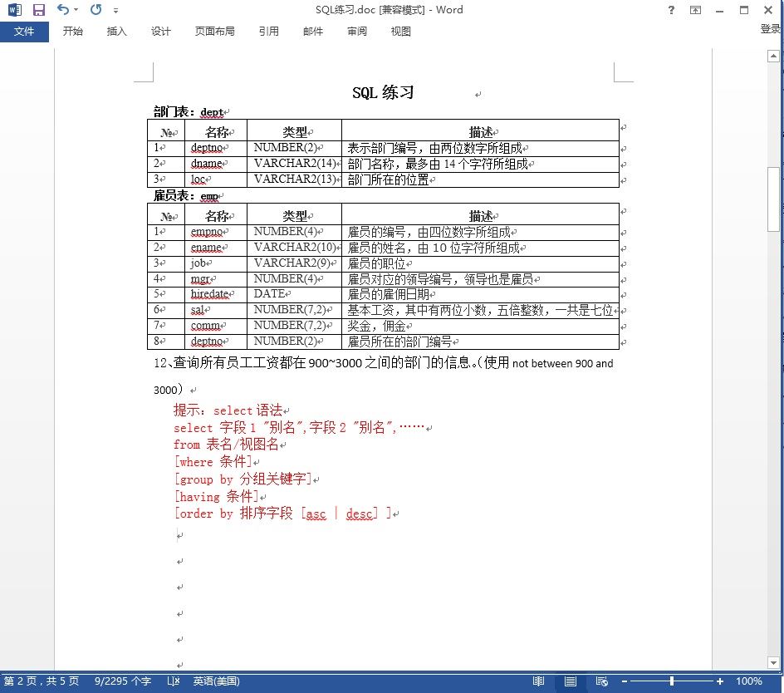The height and width of the screenshot is (693, 784).
Task: Open Customize Quick Access Toolbar dropdown
Action: 116,10
